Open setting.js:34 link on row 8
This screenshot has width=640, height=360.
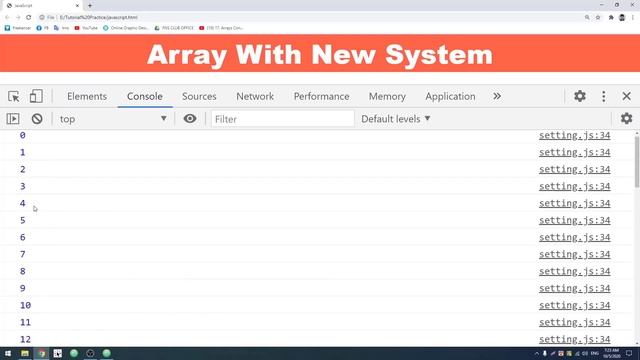[575, 271]
